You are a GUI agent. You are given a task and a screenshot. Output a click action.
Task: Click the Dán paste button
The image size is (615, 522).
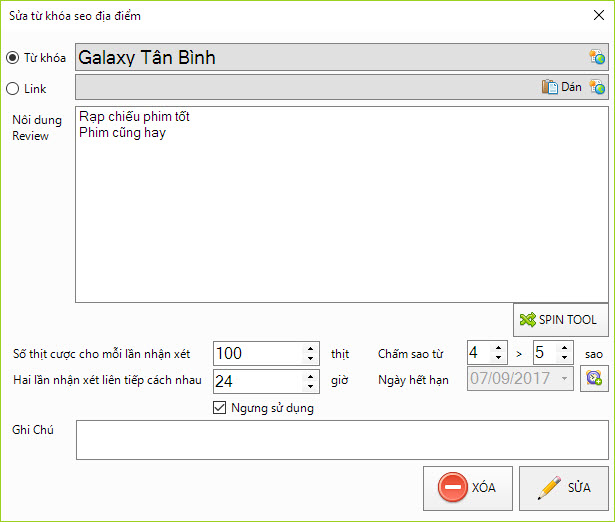pyautogui.click(x=562, y=87)
